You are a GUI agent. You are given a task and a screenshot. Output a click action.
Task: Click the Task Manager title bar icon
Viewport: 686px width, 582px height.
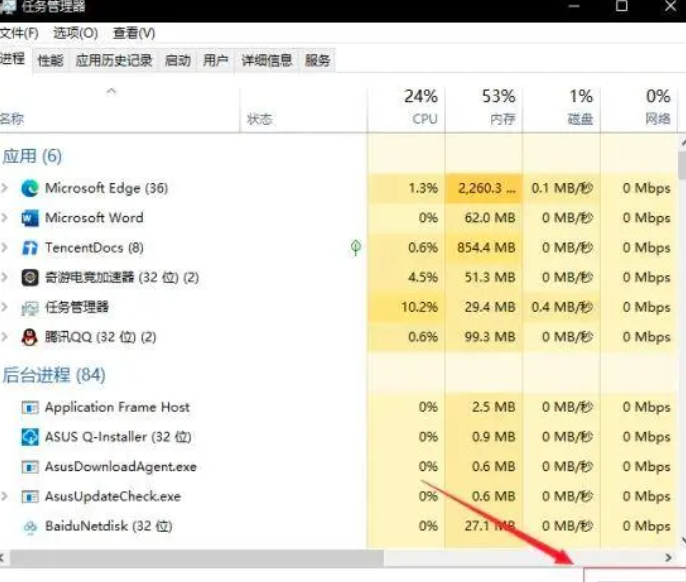click(x=8, y=6)
